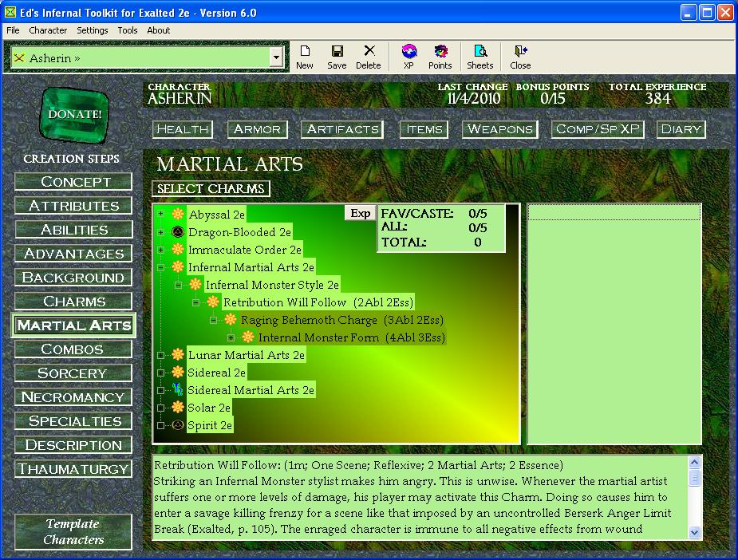Expand the Internal Monster Form node
Viewport: 738px width, 560px height.
click(231, 337)
